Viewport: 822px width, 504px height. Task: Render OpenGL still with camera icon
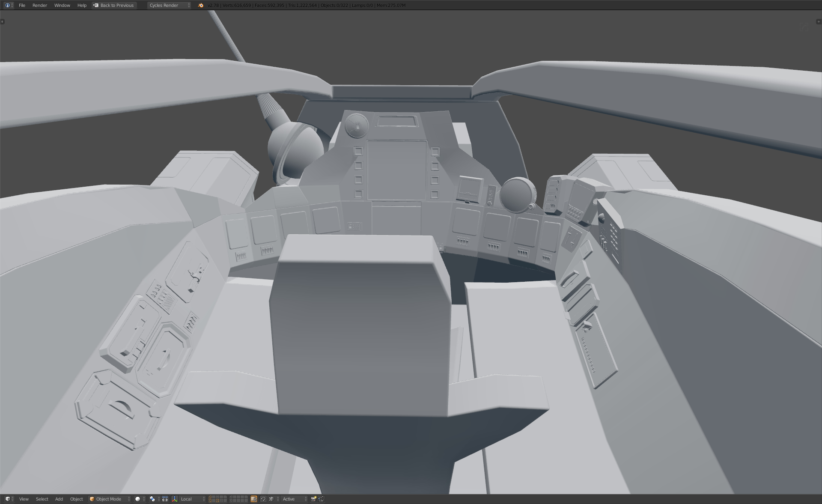tap(313, 499)
